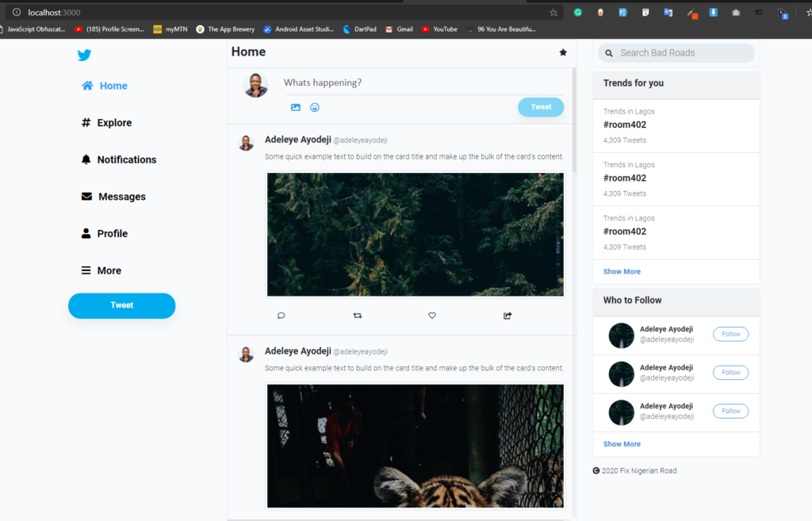Open the emoji picker in the composer
The height and width of the screenshot is (521, 812).
click(x=315, y=106)
